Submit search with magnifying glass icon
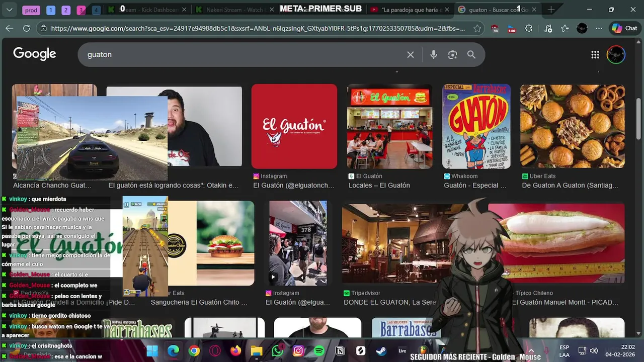644x362 pixels. click(x=471, y=54)
